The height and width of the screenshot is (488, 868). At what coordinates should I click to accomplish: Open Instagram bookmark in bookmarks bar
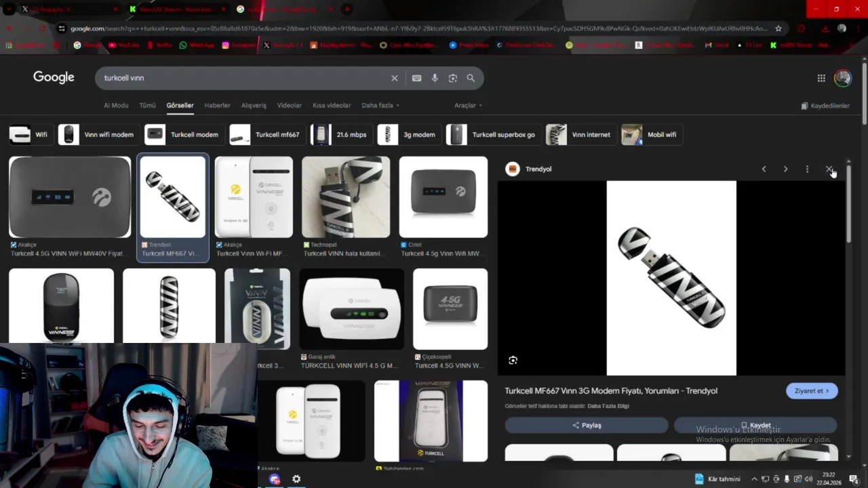239,45
